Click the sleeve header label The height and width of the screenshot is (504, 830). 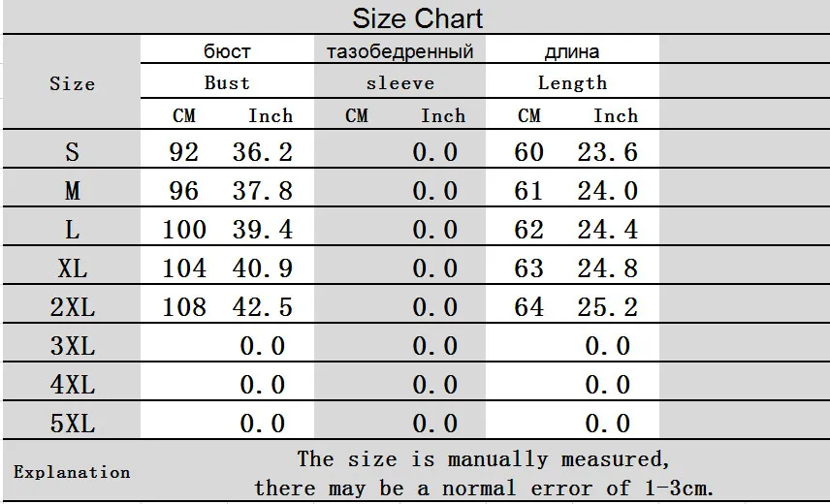(x=400, y=83)
